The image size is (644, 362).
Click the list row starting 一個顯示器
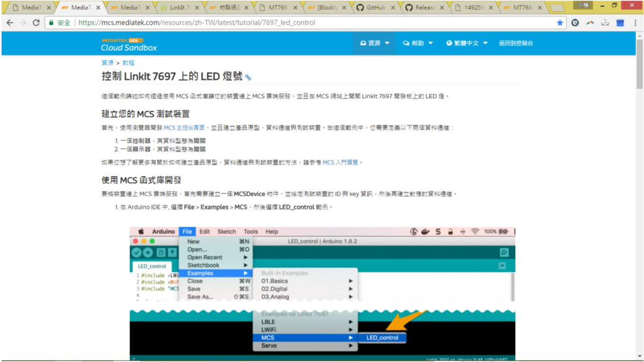pos(159,149)
